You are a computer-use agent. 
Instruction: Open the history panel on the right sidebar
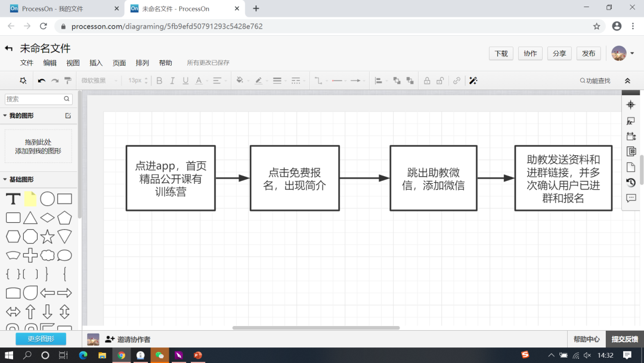click(x=630, y=182)
